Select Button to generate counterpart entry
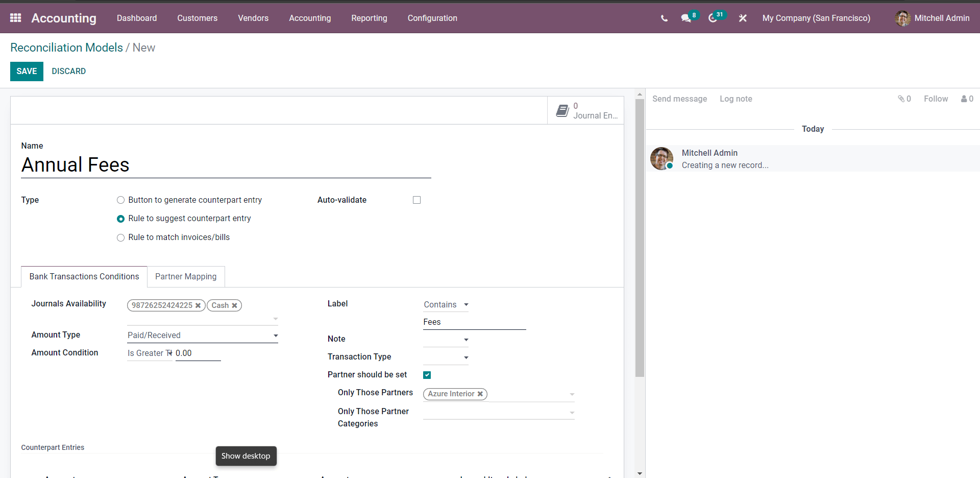Viewport: 980px width, 478px height. (x=120, y=200)
